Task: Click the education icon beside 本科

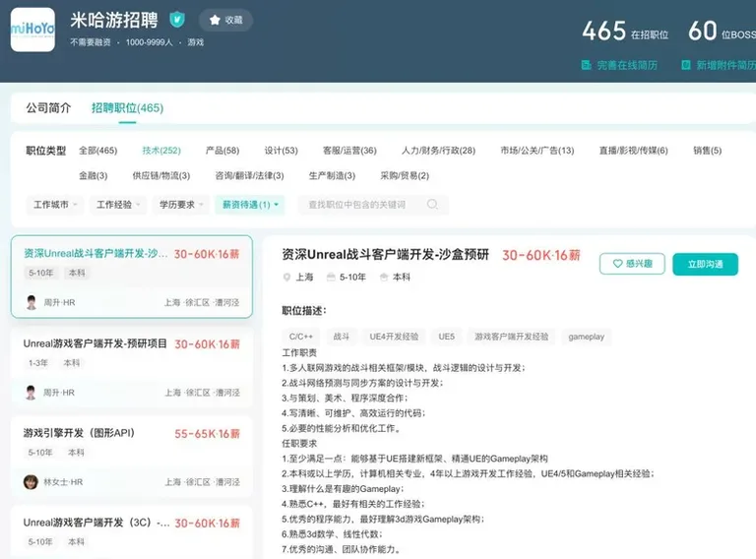Action: pos(384,278)
